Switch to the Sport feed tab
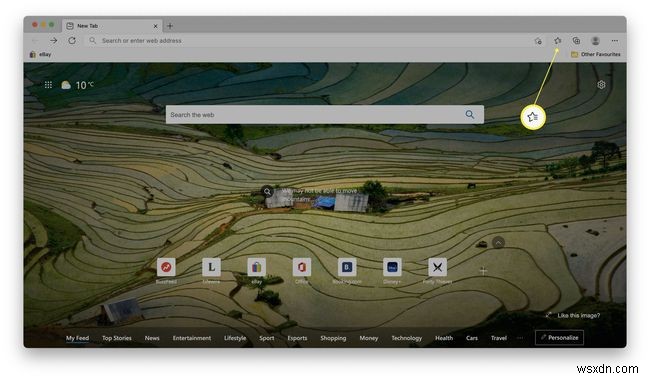650x379 pixels. 267,338
